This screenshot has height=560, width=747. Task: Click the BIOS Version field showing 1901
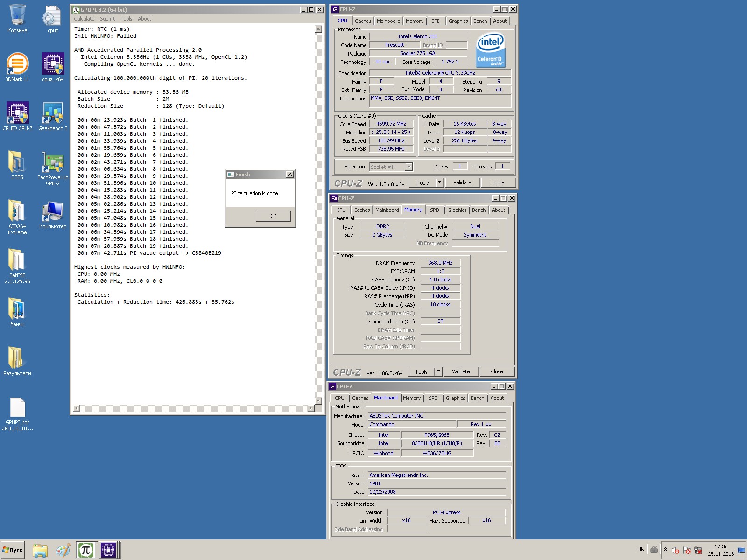pyautogui.click(x=437, y=483)
